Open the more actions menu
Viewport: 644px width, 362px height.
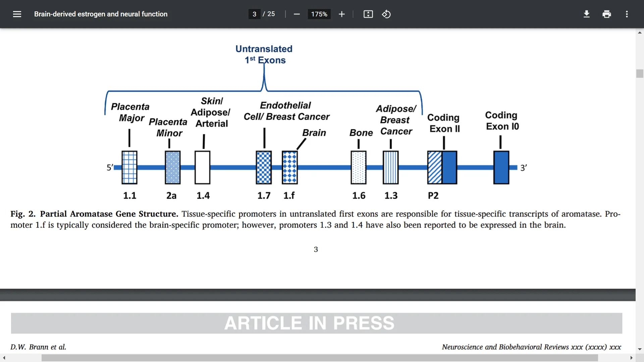click(x=627, y=14)
